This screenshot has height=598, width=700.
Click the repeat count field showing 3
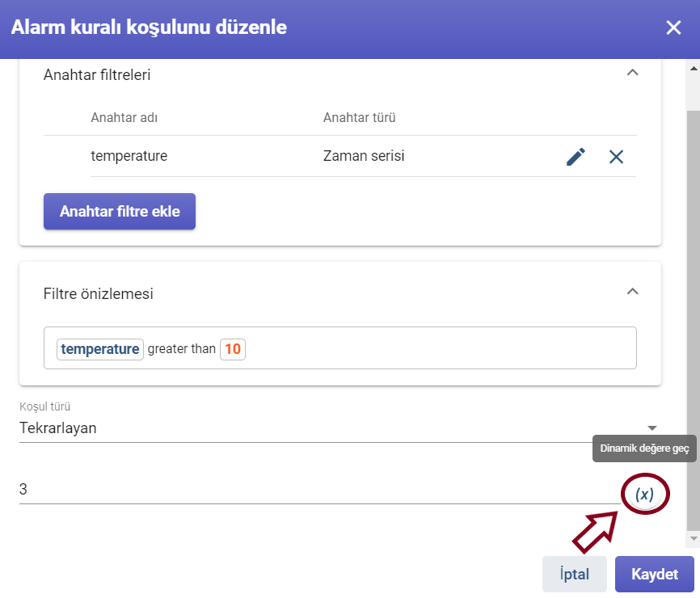tap(319, 490)
